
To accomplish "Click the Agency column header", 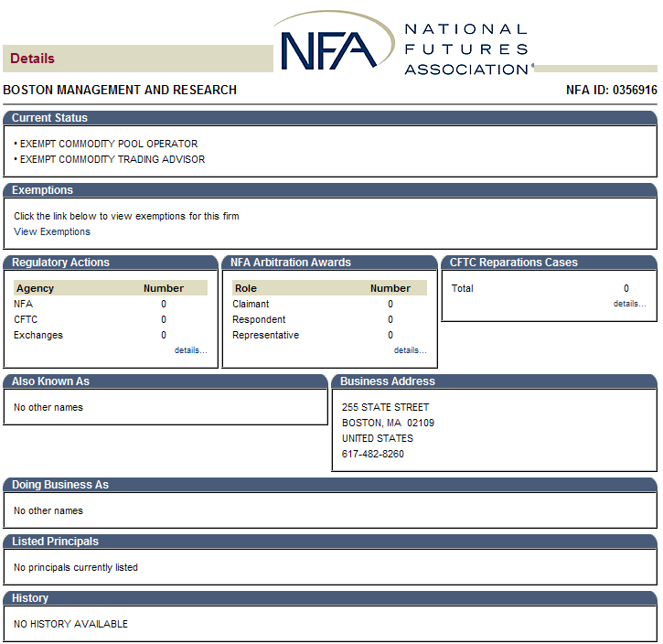I will pyautogui.click(x=35, y=288).
